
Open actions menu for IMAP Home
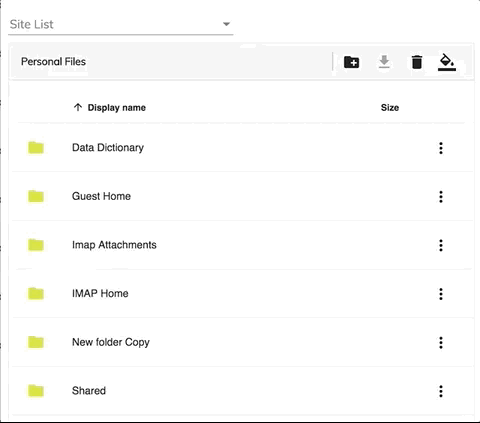441,294
